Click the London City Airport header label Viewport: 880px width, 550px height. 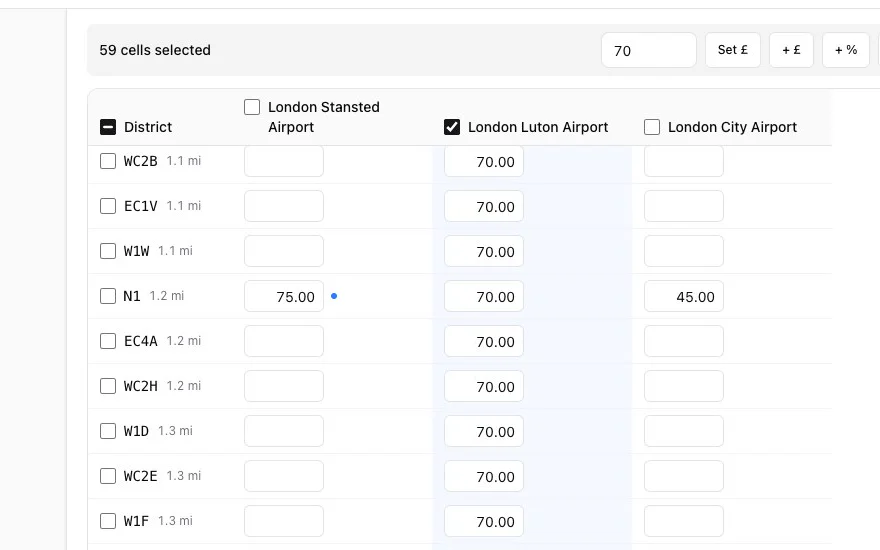click(x=732, y=127)
